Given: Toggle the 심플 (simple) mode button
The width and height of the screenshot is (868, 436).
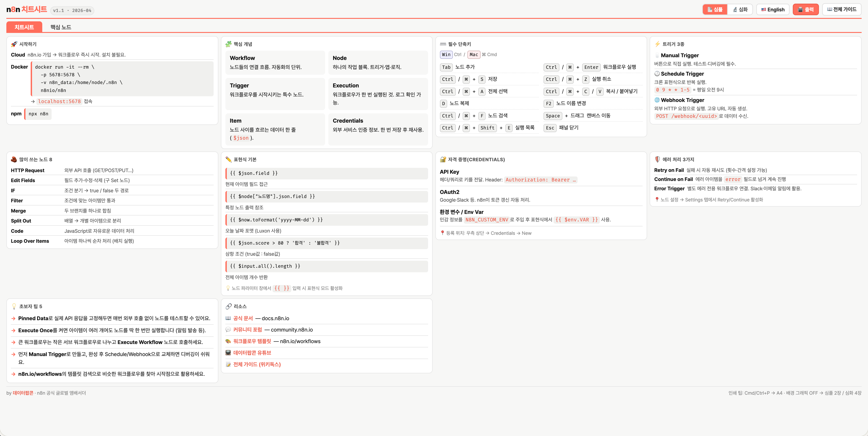Looking at the screenshot, I should point(715,10).
